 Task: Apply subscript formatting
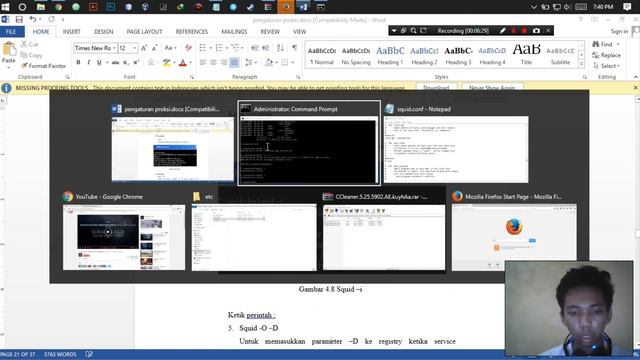point(126,62)
